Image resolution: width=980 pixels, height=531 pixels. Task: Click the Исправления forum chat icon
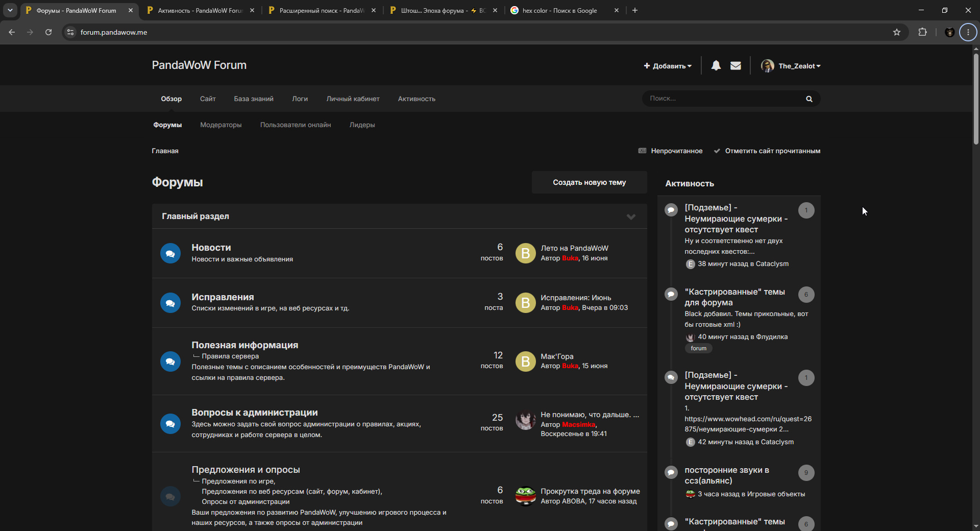(170, 303)
